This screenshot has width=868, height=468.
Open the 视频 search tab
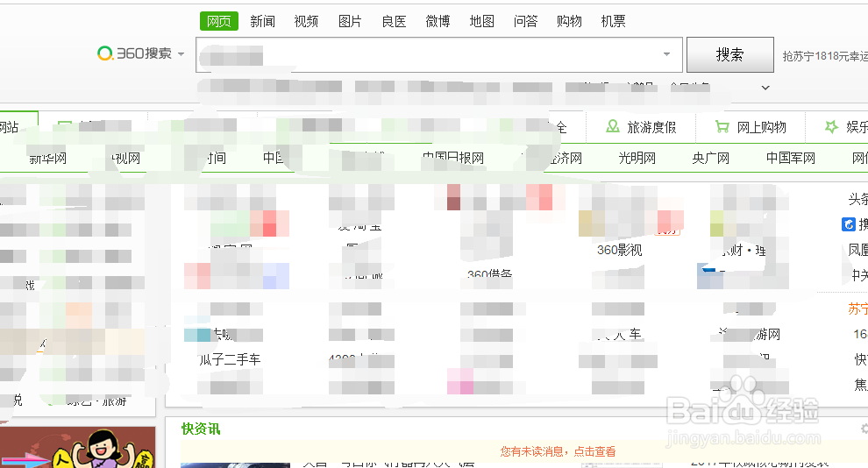306,21
